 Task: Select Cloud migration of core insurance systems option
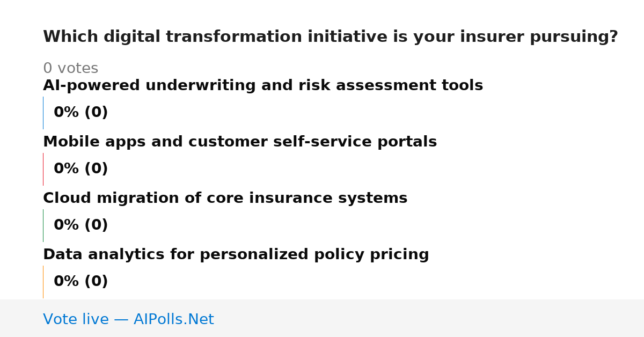[x=225, y=199]
